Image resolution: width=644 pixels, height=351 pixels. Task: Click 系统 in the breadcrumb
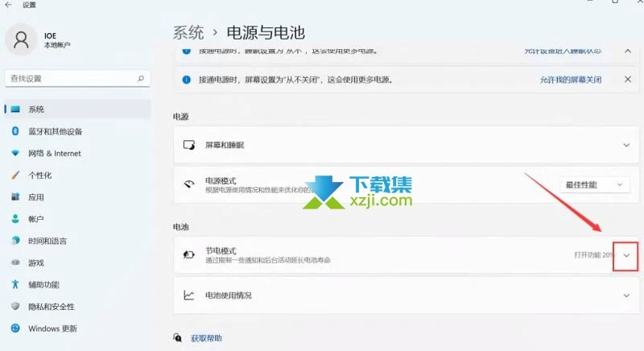188,32
